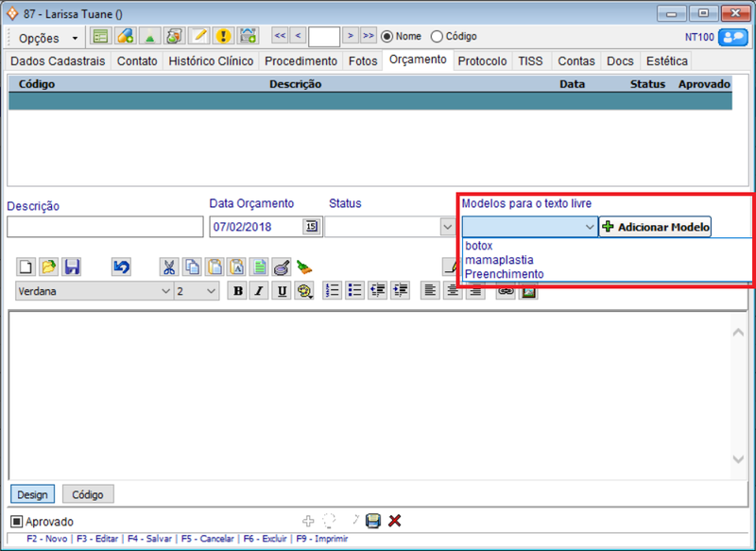Insert a numbered list in editor
Screen dimensions: 756x551
[x=332, y=292]
